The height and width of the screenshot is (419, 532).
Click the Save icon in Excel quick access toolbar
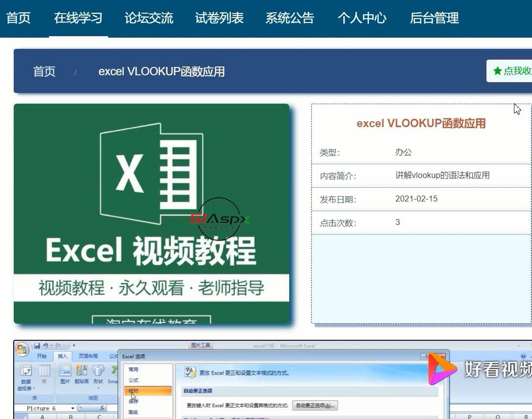coord(37,346)
